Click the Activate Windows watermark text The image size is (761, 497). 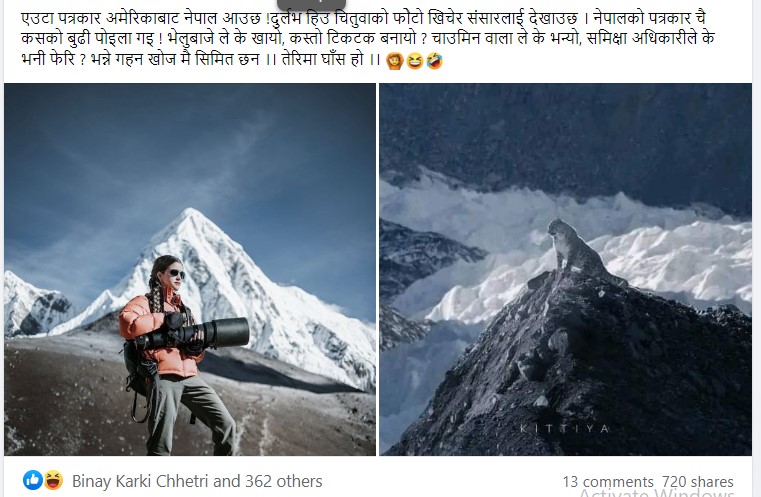click(657, 493)
